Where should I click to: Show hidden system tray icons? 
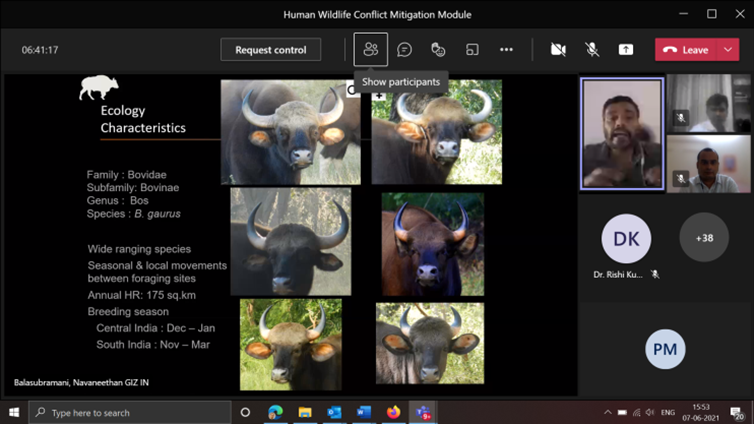pos(607,412)
